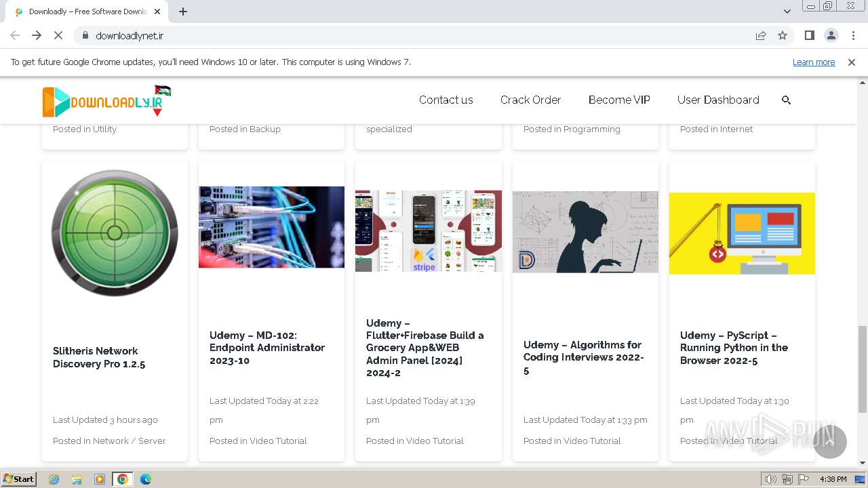Click the browser forward arrow
868x488 pixels.
[x=37, y=35]
